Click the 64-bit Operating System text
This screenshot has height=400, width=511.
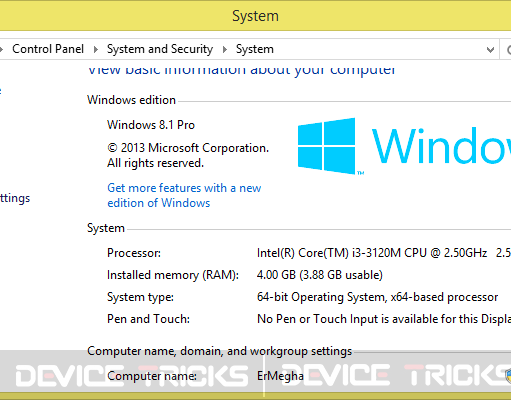click(377, 297)
